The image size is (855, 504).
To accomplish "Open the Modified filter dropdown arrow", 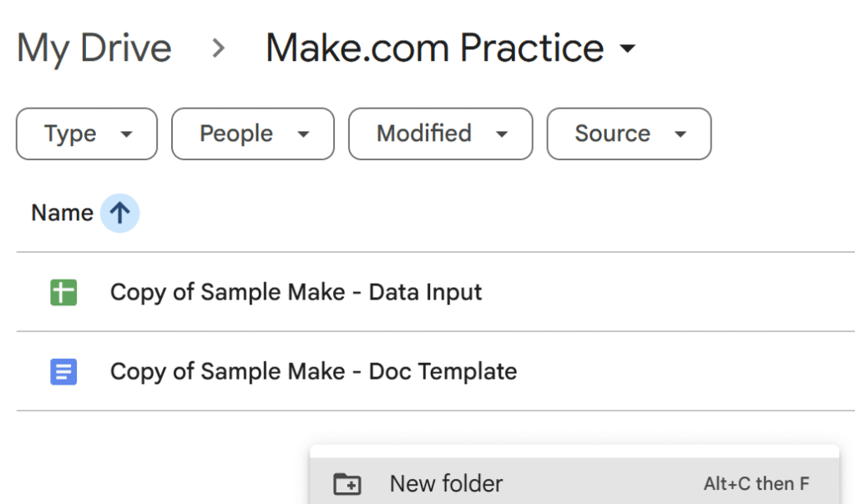I will point(502,134).
